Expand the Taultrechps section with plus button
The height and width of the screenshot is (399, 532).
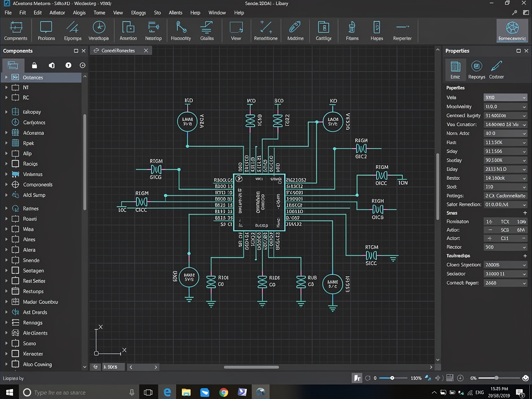coord(525,256)
